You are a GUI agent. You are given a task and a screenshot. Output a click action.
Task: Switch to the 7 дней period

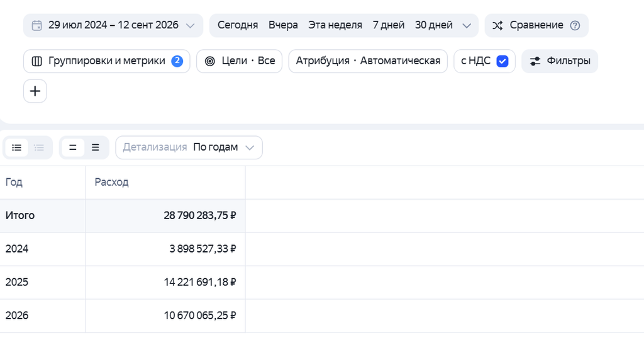[x=388, y=25]
